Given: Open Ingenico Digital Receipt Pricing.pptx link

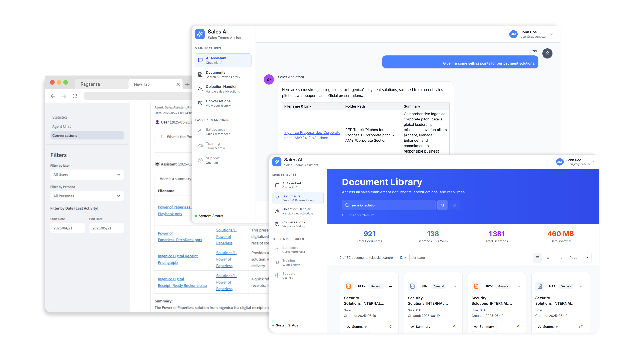Looking at the screenshot, I should [x=178, y=259].
